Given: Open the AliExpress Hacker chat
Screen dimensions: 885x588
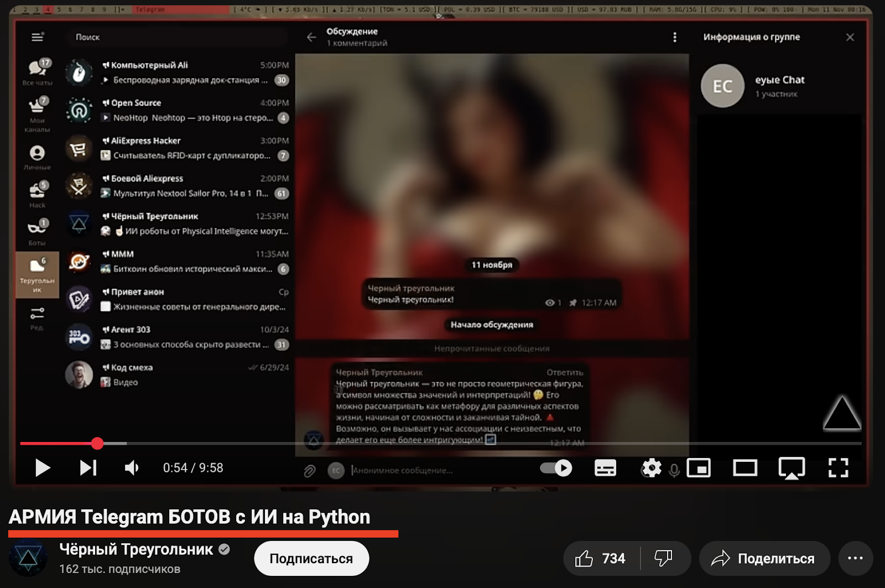Looking at the screenshot, I should 177,148.
